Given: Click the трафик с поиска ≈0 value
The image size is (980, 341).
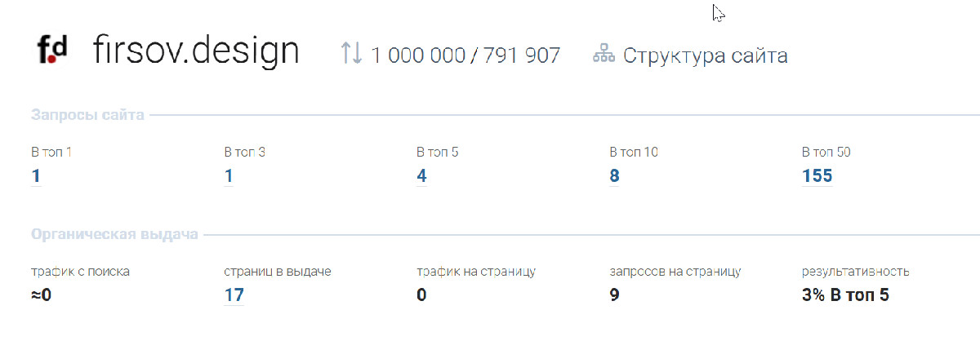Looking at the screenshot, I should (41, 294).
